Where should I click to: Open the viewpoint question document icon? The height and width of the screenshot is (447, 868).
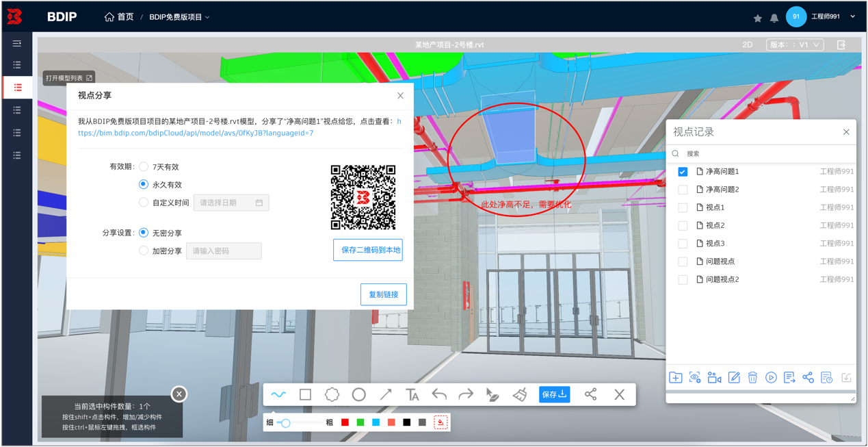[x=826, y=378]
